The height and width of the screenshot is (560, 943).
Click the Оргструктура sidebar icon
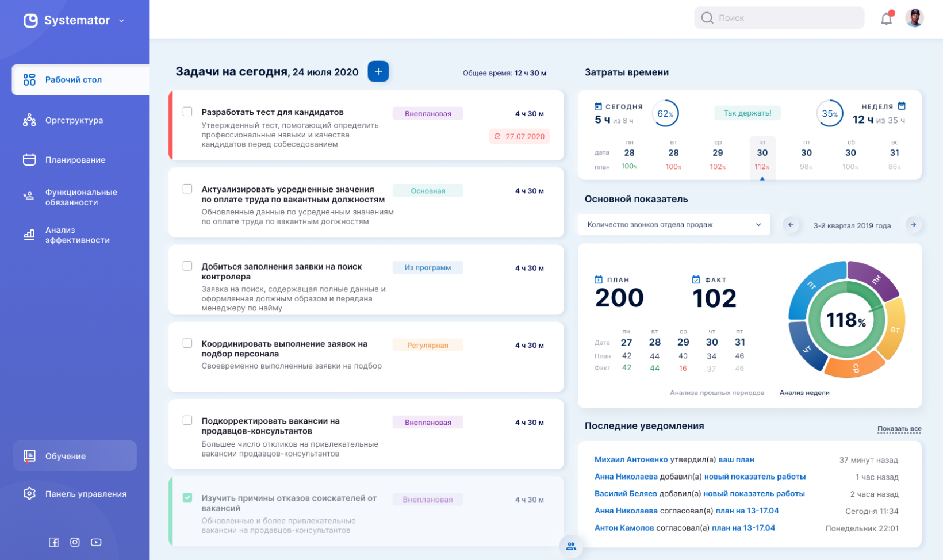(29, 120)
